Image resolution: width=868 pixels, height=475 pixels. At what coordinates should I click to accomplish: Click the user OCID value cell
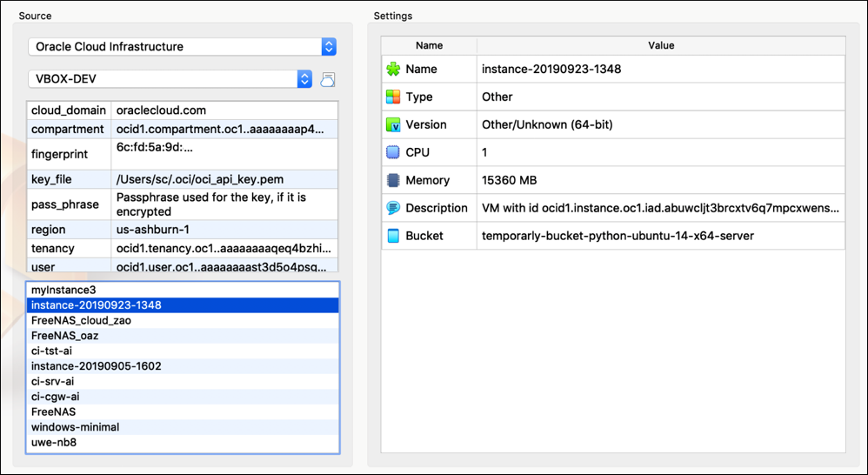224,265
